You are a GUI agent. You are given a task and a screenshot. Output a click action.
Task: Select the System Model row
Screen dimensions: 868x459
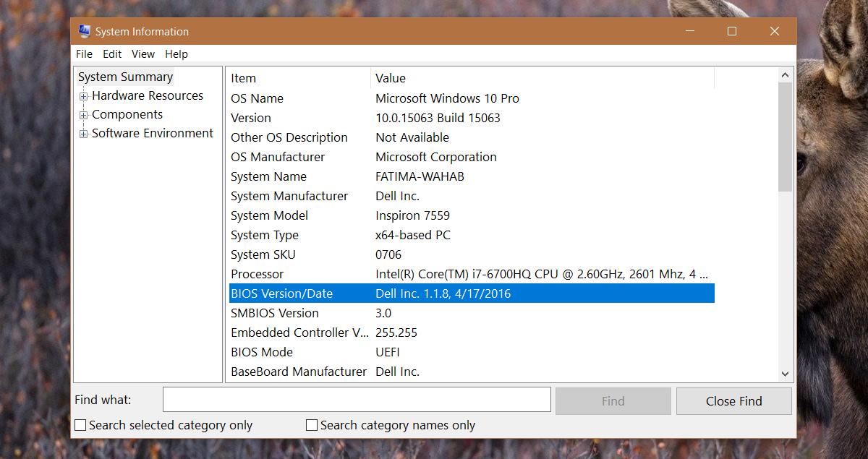471,215
